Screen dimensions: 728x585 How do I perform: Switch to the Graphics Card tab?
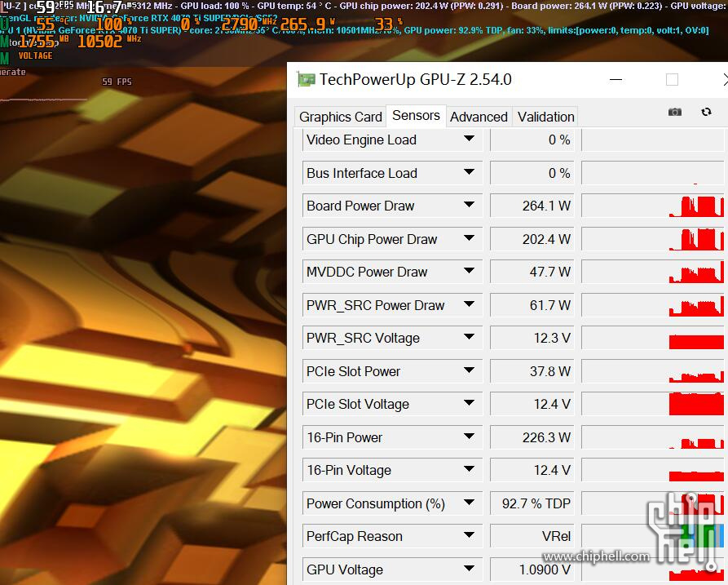tap(340, 117)
